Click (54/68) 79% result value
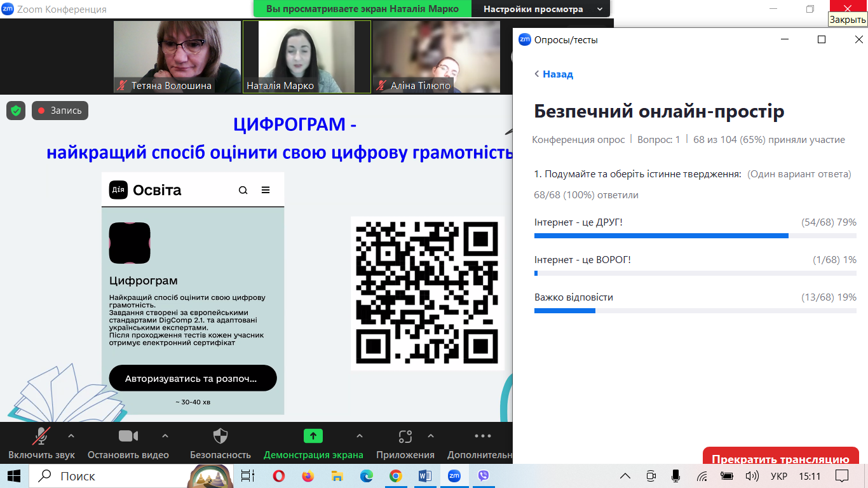 point(829,222)
